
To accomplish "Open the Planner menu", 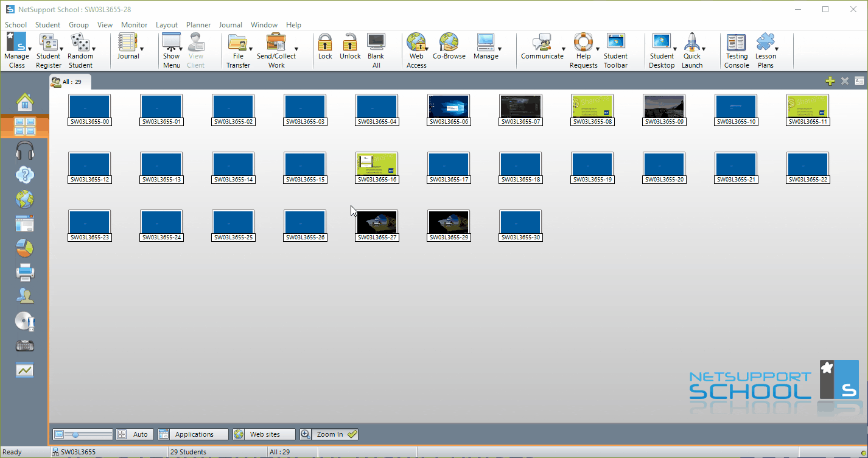I will point(198,25).
